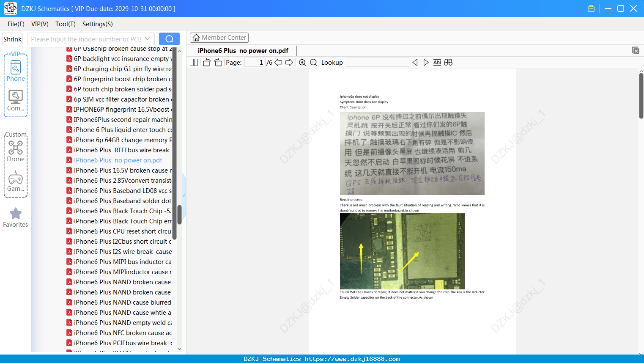Image resolution: width=644 pixels, height=363 pixels.
Task: Zoom out on the PDF
Action: click(x=314, y=63)
